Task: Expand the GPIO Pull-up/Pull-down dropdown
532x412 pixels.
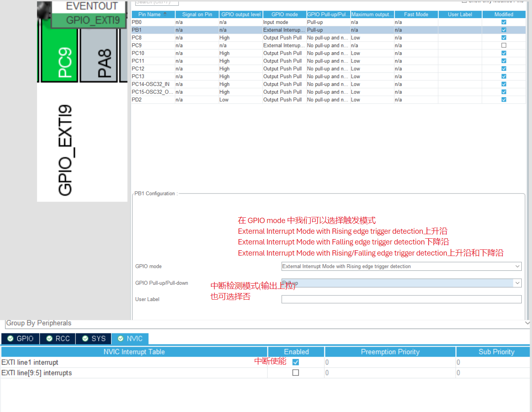Action: 517,283
